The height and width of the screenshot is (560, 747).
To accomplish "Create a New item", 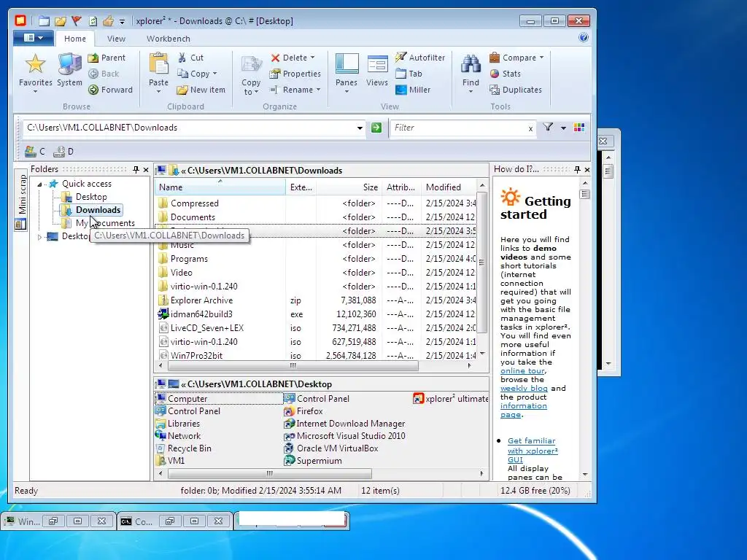I will tap(201, 90).
